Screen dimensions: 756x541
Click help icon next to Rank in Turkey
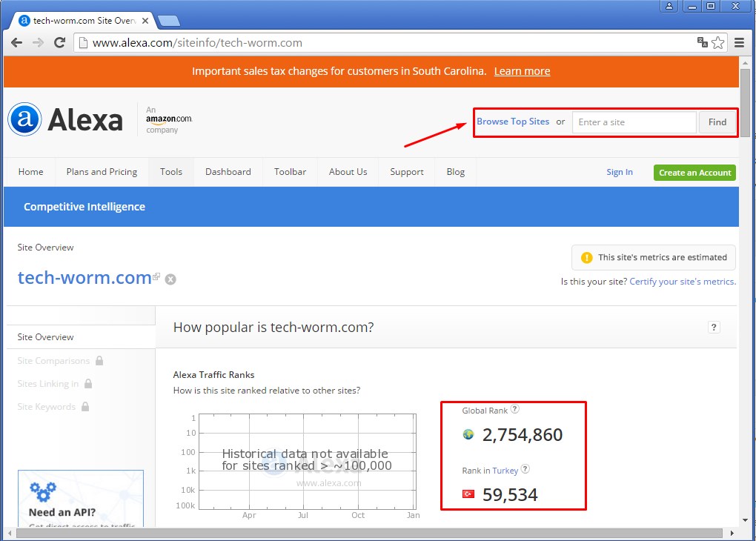[x=525, y=469]
